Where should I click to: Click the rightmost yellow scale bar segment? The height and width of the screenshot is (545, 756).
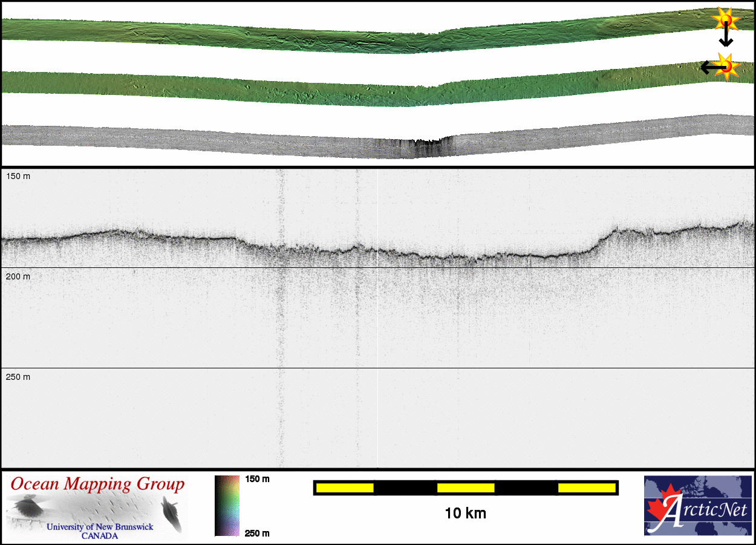pyautogui.click(x=586, y=488)
